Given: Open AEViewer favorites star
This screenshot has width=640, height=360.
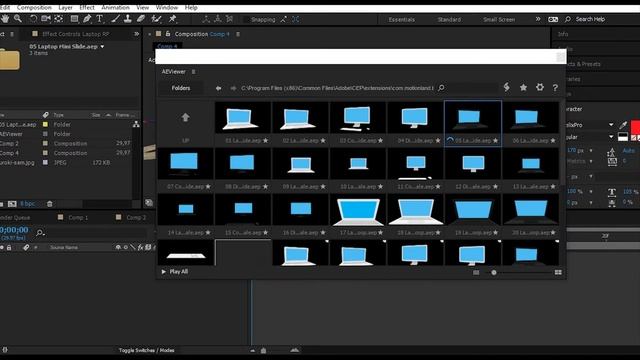Looking at the screenshot, I should coord(523,87).
